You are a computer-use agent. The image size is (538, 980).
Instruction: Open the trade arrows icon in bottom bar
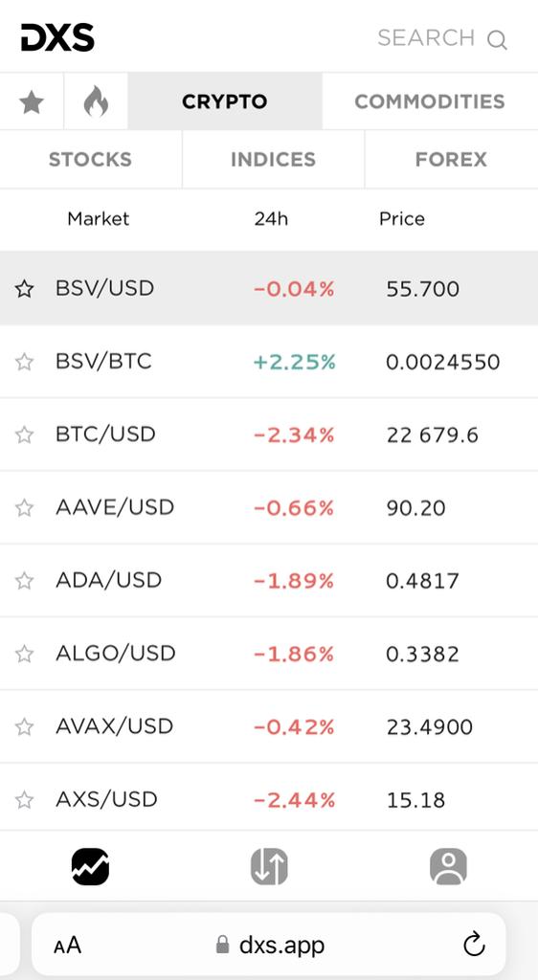(269, 866)
